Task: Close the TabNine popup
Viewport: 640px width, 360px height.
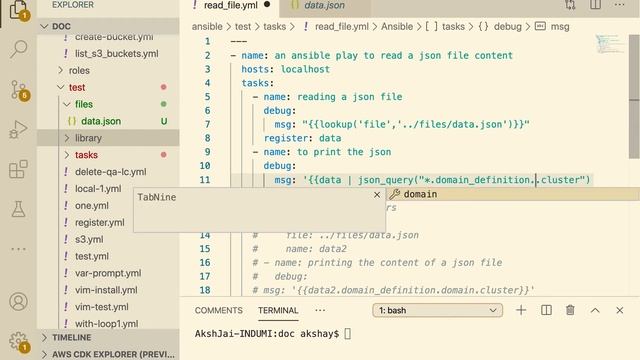Action: 377,195
